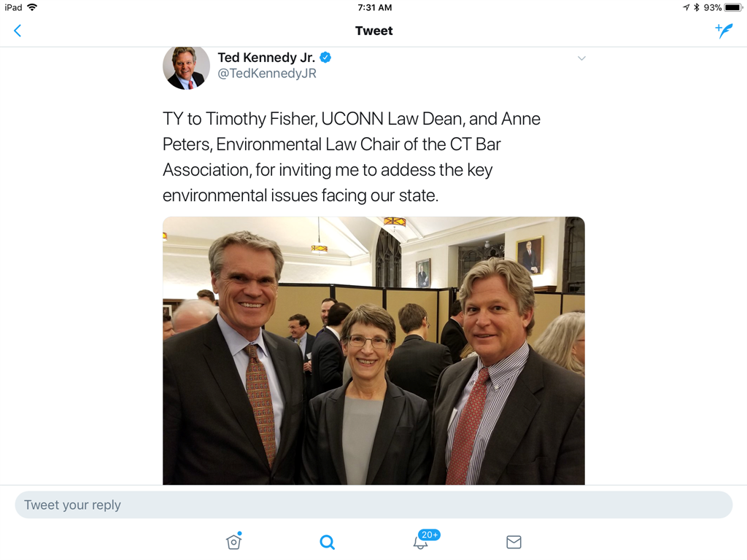Open Messages envelope icon

click(x=514, y=542)
